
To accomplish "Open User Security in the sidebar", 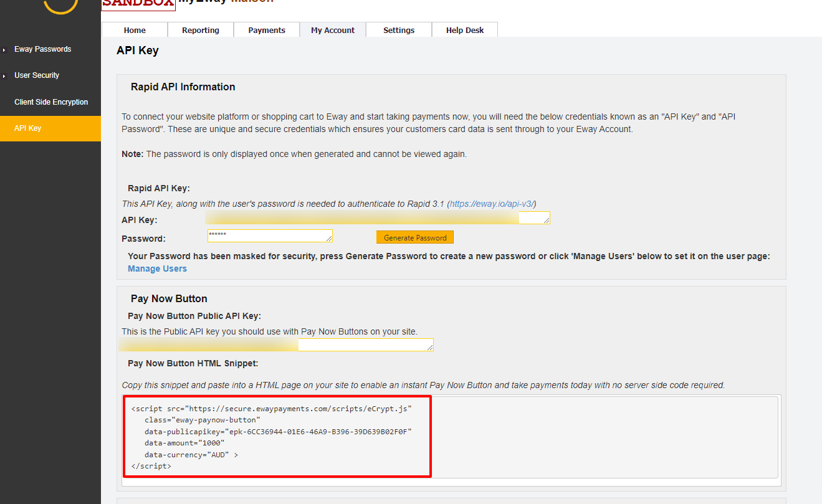I will point(37,75).
